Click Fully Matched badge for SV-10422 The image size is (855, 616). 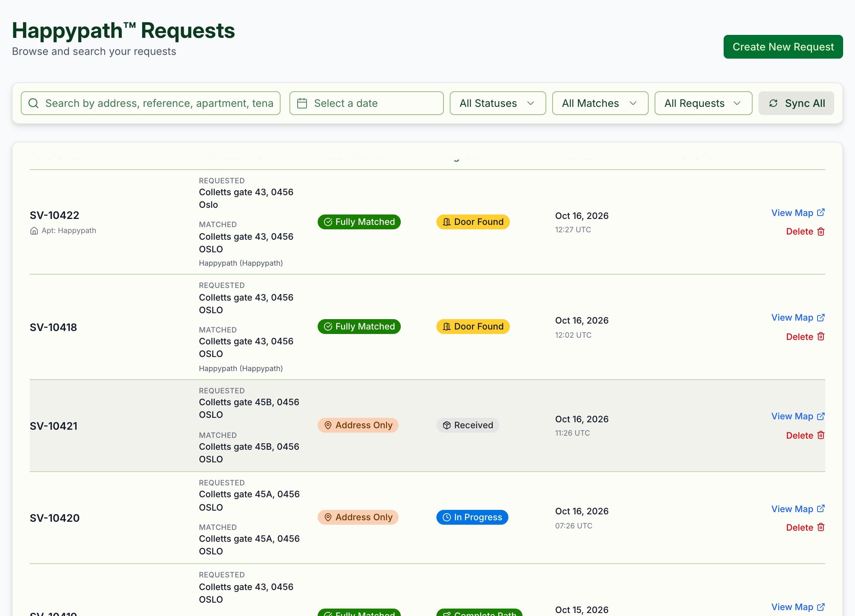pyautogui.click(x=359, y=222)
